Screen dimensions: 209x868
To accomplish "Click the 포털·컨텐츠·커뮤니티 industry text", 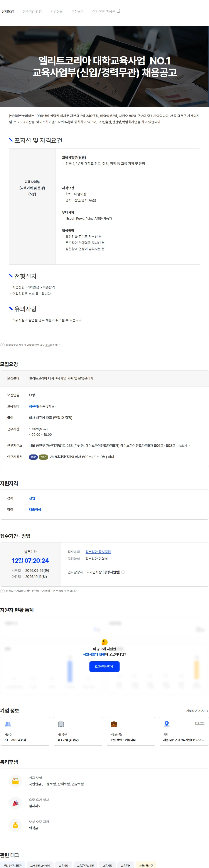I will point(123,740).
